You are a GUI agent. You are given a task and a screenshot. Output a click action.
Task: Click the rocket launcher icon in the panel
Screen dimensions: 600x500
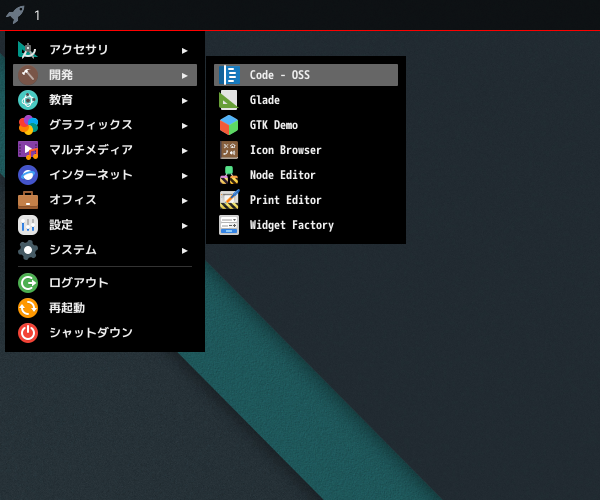15,15
